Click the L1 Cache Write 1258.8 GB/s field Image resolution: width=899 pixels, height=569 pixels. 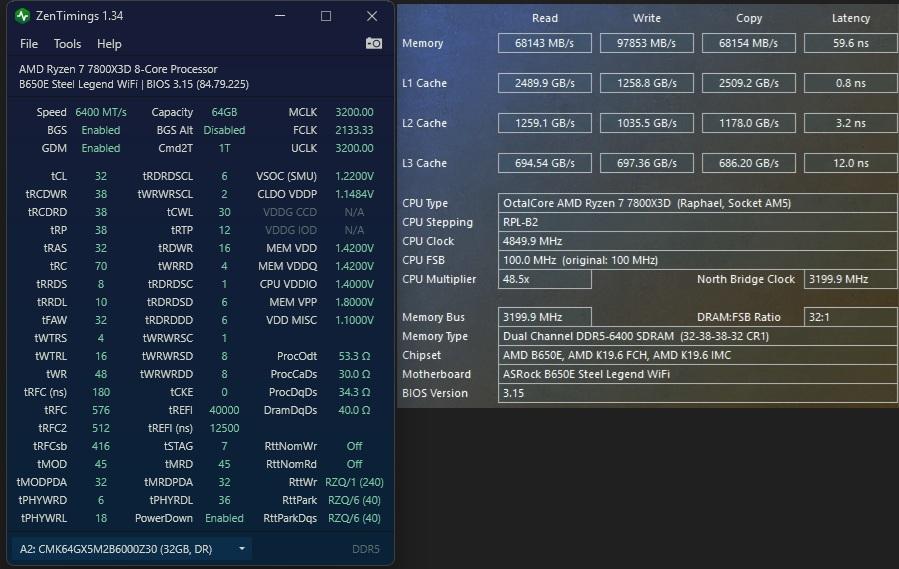(x=647, y=83)
